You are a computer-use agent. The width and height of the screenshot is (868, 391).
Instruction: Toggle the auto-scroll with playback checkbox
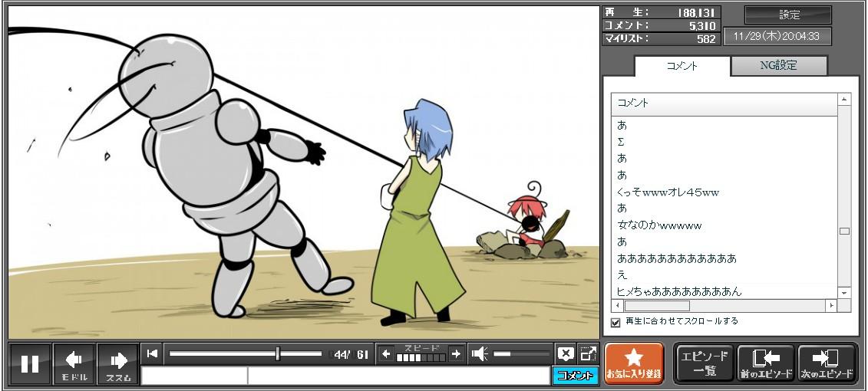(616, 322)
